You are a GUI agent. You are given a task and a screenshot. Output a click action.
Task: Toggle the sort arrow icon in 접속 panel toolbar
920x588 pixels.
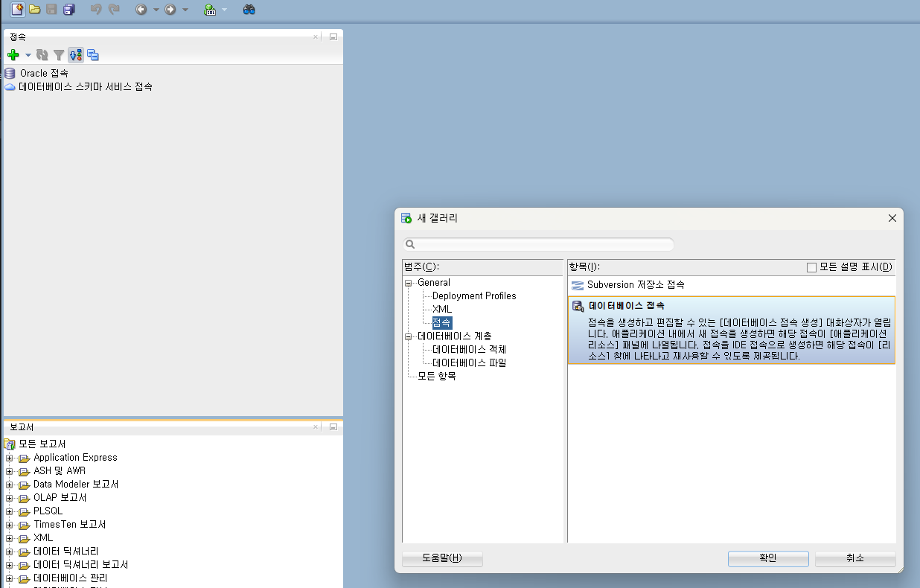(x=76, y=55)
